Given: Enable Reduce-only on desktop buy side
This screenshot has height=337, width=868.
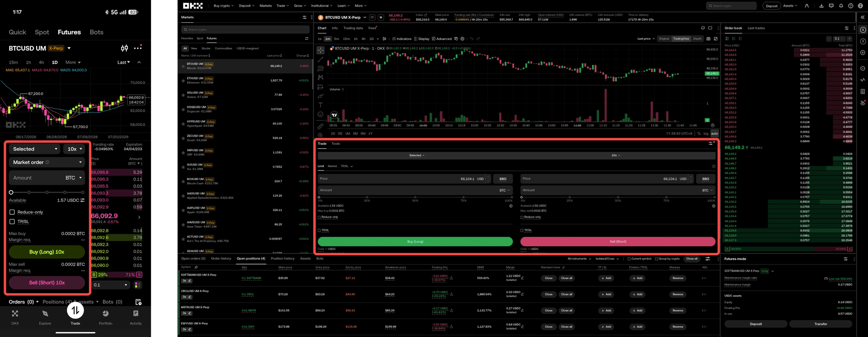Looking at the screenshot, I should pyautogui.click(x=319, y=217).
